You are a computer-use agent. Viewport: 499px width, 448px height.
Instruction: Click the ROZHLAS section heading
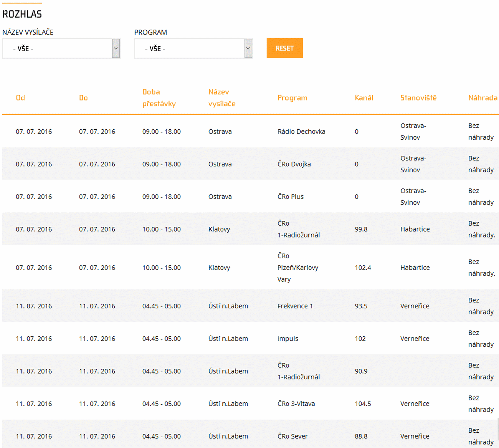pos(22,14)
